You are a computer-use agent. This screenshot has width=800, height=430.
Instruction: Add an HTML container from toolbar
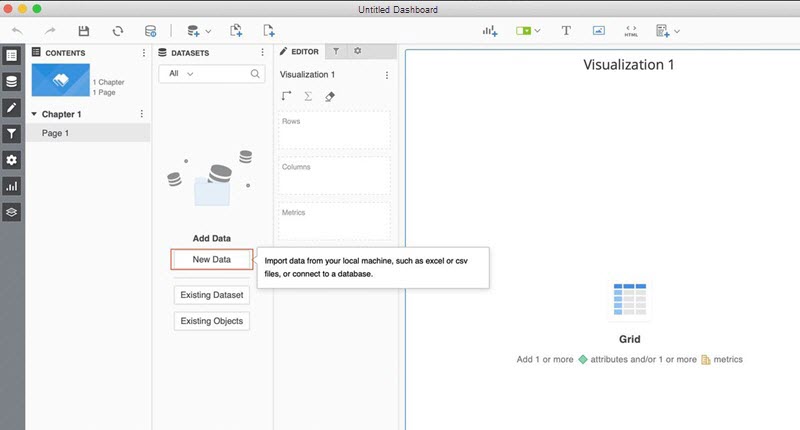[x=630, y=31]
